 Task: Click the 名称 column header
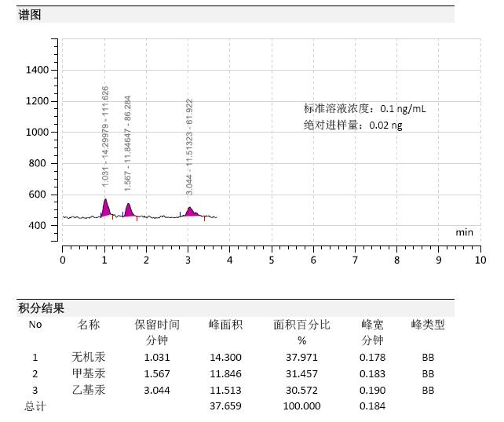(x=89, y=325)
